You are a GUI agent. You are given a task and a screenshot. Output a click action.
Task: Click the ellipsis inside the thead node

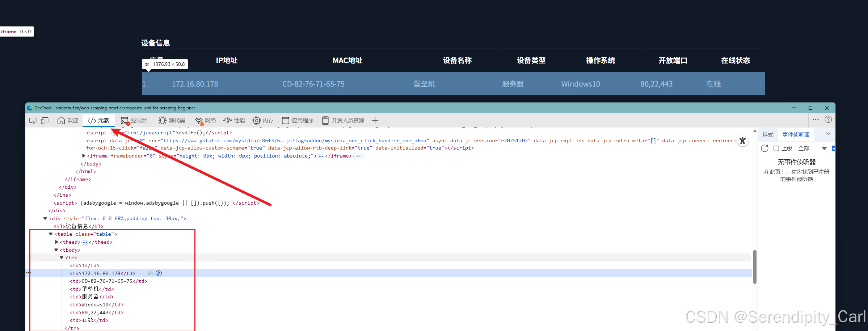click(x=85, y=242)
